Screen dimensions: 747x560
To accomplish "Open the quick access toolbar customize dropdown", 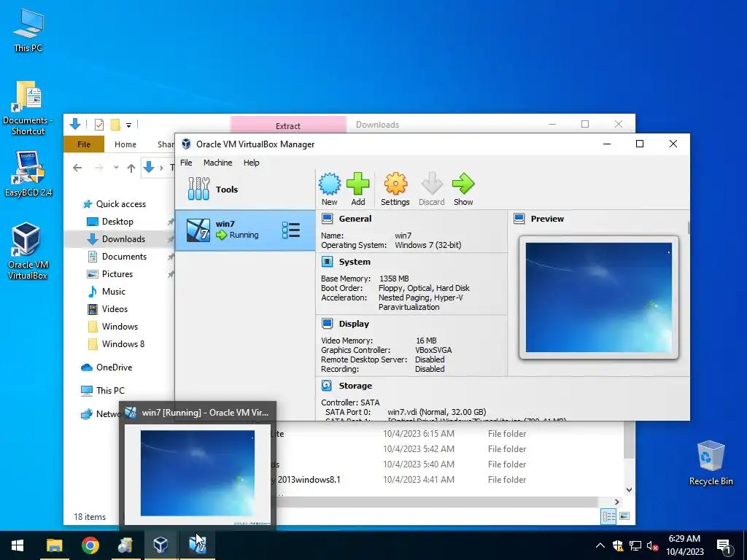I will tap(128, 125).
